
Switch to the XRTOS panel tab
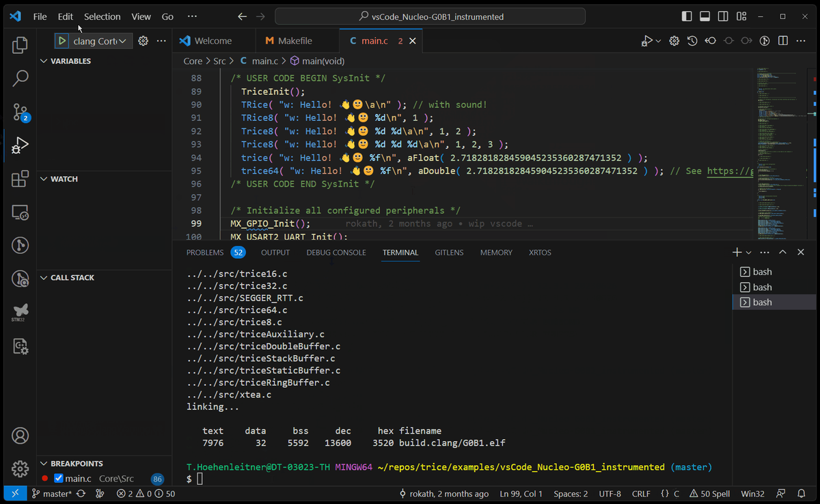[540, 253]
